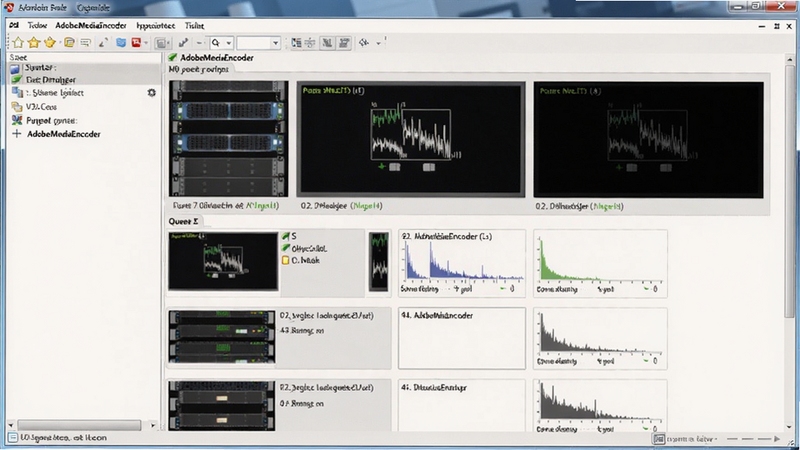Click the empty middle panel in second queue row
Screen dimensions: 800x450
tap(462, 338)
